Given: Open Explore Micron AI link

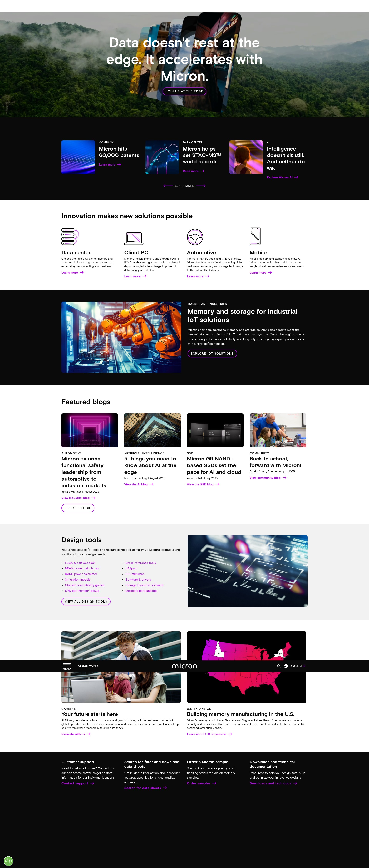Looking at the screenshot, I should 282,178.
